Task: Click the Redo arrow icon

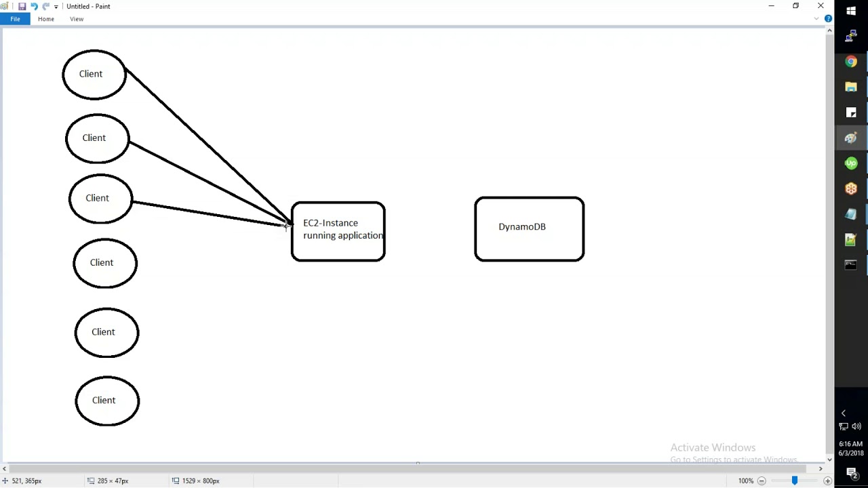Action: tap(45, 6)
